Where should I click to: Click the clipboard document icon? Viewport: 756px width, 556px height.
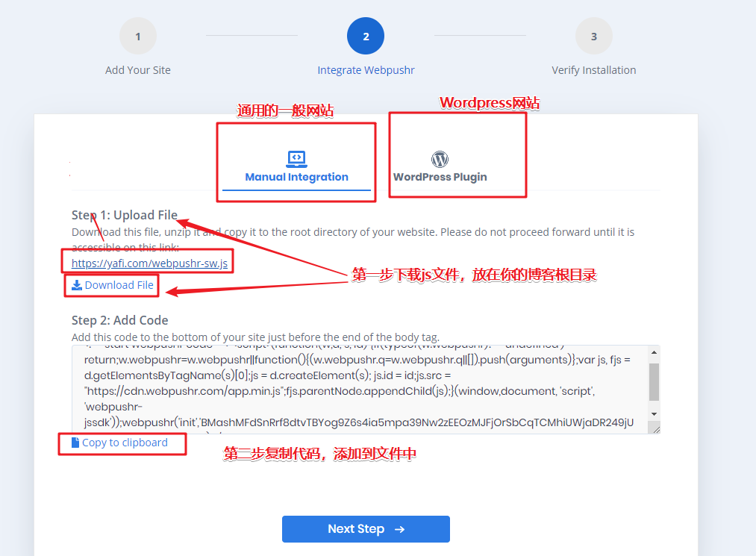click(75, 443)
